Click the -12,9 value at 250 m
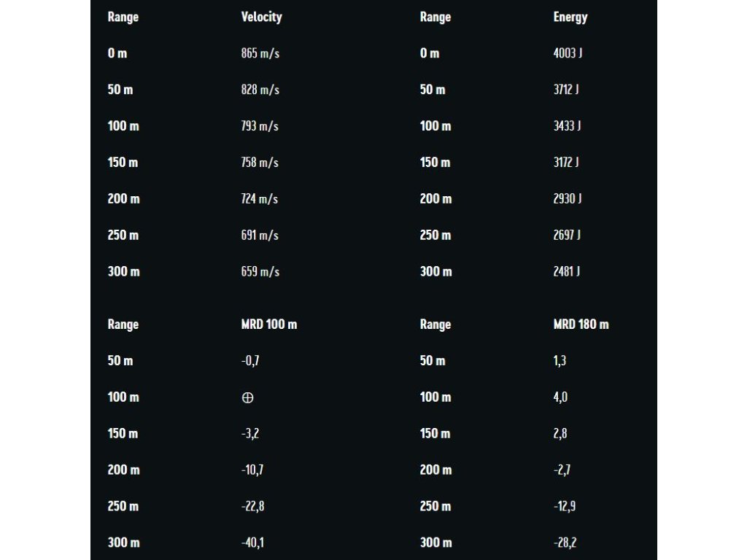This screenshot has height=560, width=747. coord(565,506)
